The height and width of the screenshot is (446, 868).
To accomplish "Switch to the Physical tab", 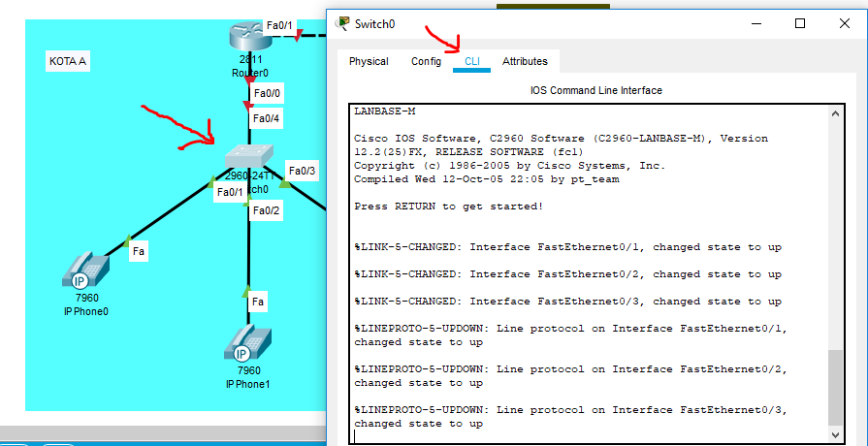I will [369, 61].
